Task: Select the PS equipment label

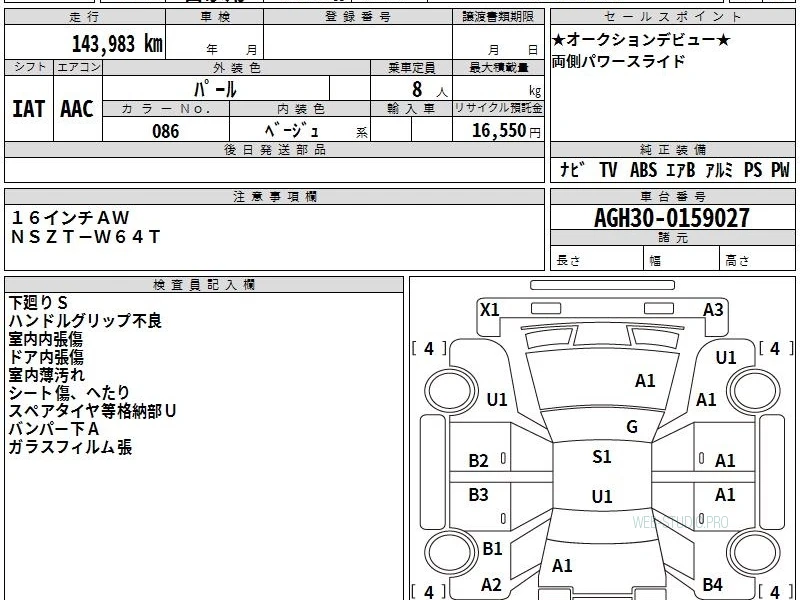Action: [x=753, y=169]
